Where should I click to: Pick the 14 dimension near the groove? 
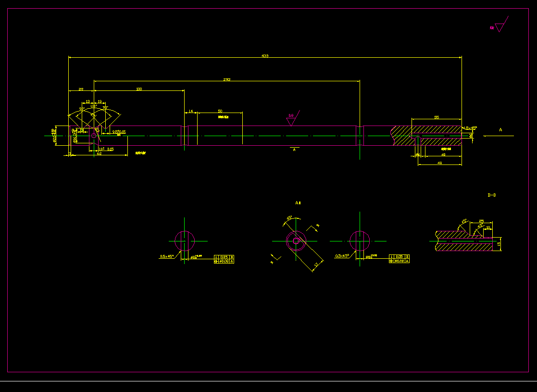click(x=191, y=111)
